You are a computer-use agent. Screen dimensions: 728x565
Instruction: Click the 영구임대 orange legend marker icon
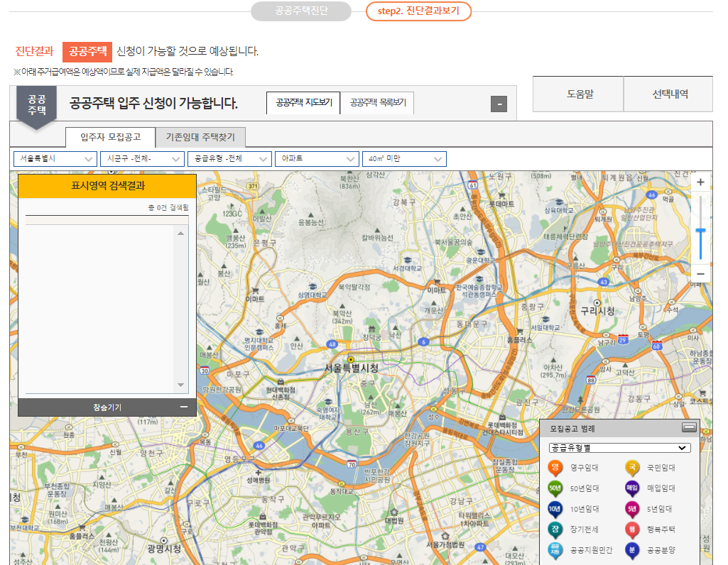pyautogui.click(x=555, y=468)
